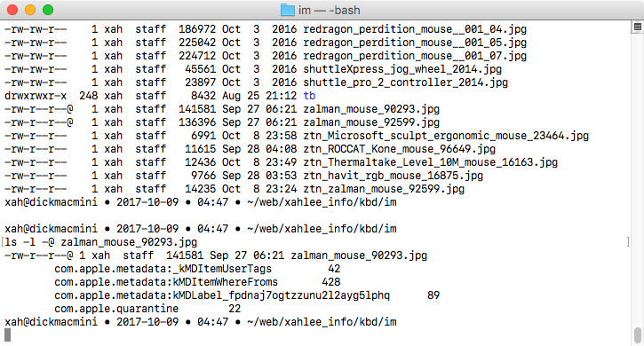Click the green zoom window button
This screenshot has width=644, height=346.
[x=48, y=10]
